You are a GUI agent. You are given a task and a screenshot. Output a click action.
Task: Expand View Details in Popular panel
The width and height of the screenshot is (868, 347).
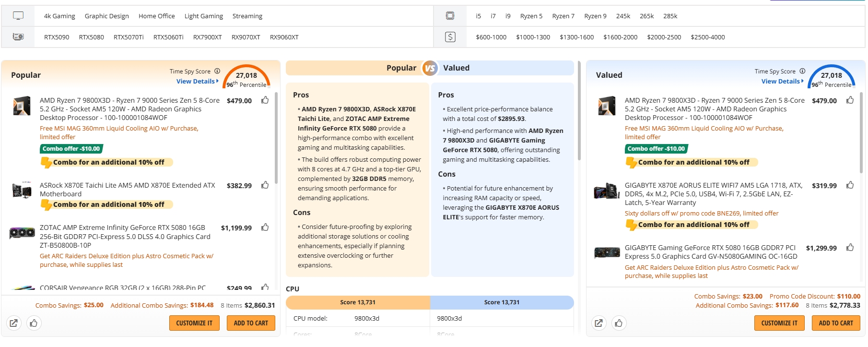point(197,82)
